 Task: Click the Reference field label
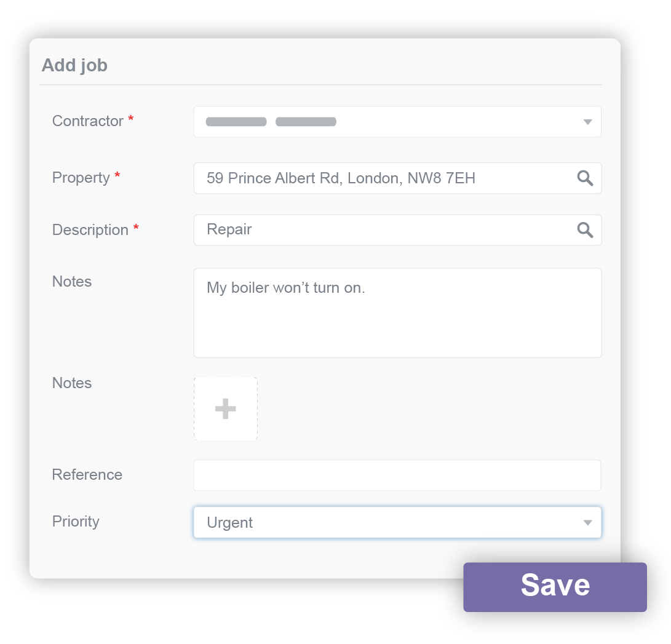point(87,475)
